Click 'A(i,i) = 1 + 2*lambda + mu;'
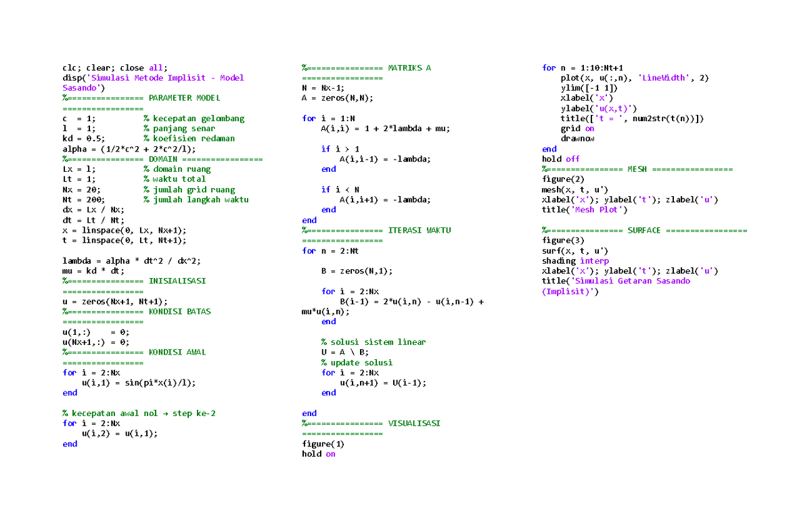 tap(386, 129)
